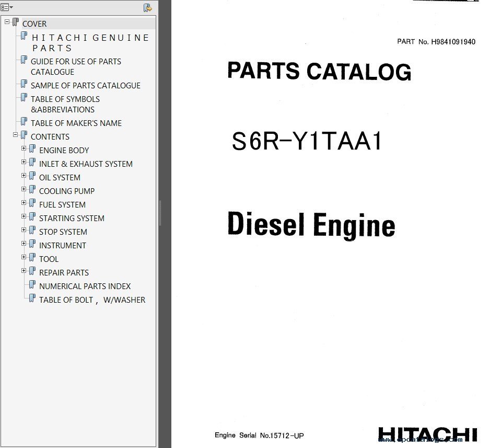The height and width of the screenshot is (448, 489).
Task: Click the TABLE OF MAKER'S NAME bookmark icon
Action: (24, 121)
